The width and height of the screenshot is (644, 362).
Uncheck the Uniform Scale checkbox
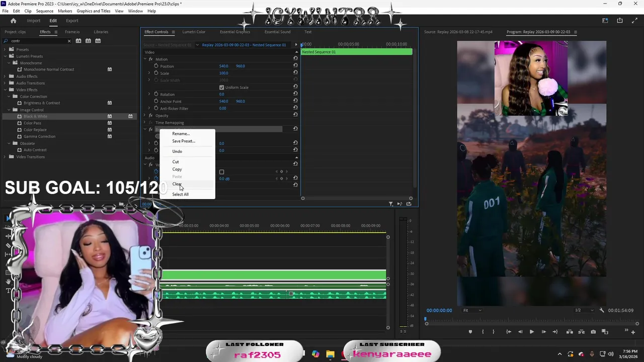221,87
